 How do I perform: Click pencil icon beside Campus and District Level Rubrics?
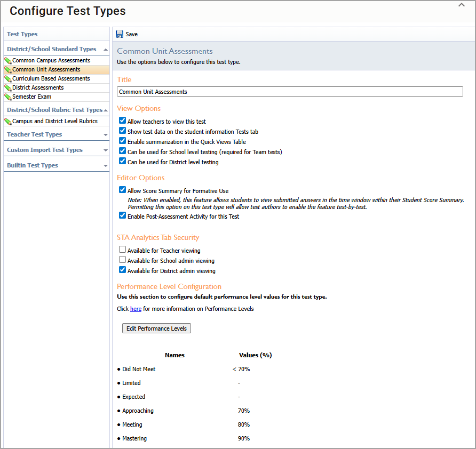pyautogui.click(x=8, y=122)
